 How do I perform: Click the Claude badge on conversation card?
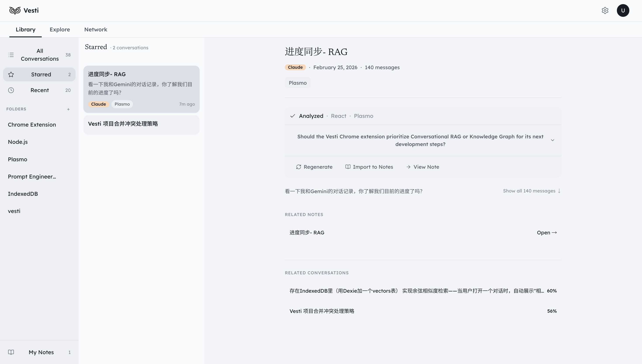click(x=98, y=104)
